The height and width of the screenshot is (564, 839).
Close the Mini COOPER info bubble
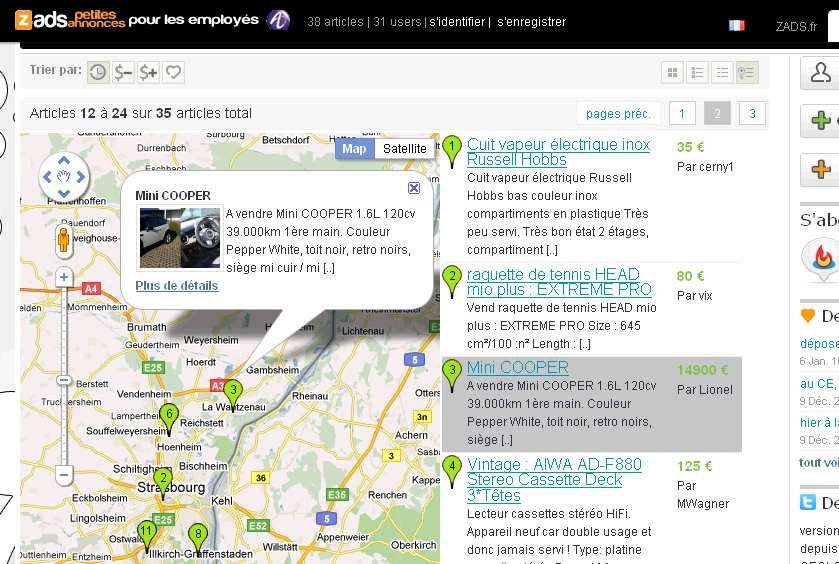pos(414,188)
